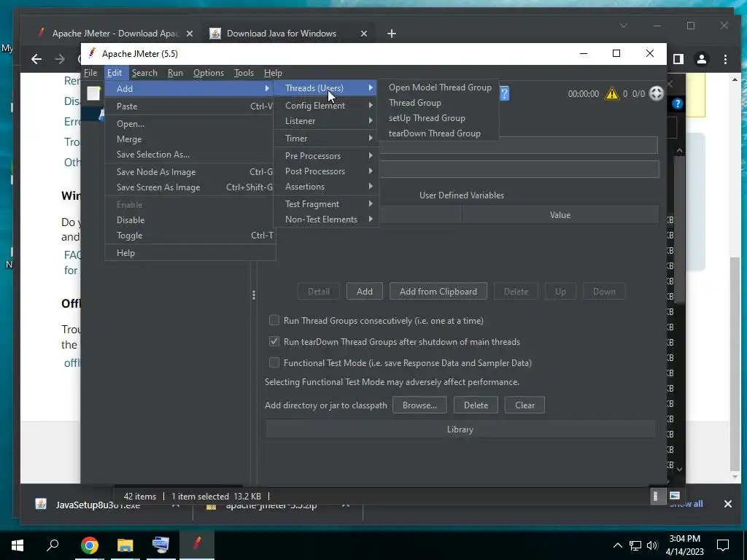Click the computer management icon in taskbar

(x=160, y=545)
